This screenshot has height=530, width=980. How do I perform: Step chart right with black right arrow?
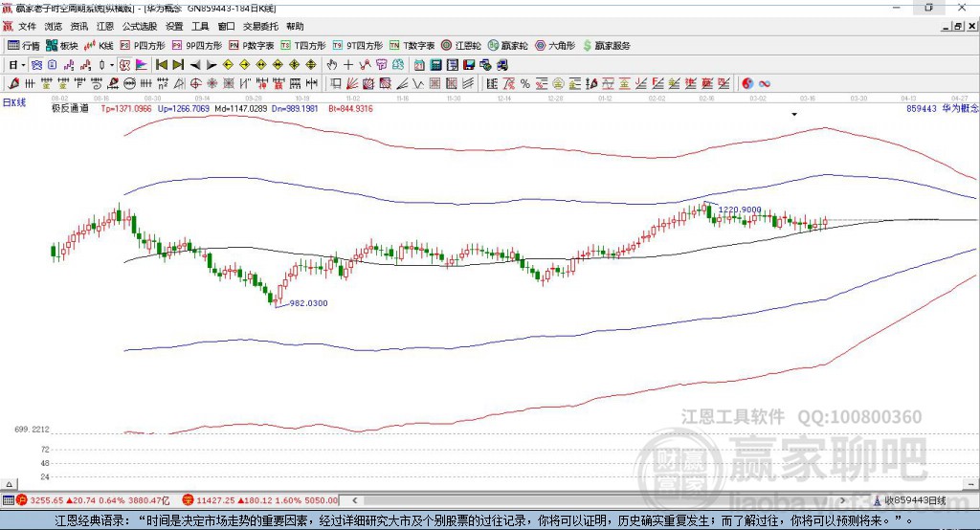point(212,65)
